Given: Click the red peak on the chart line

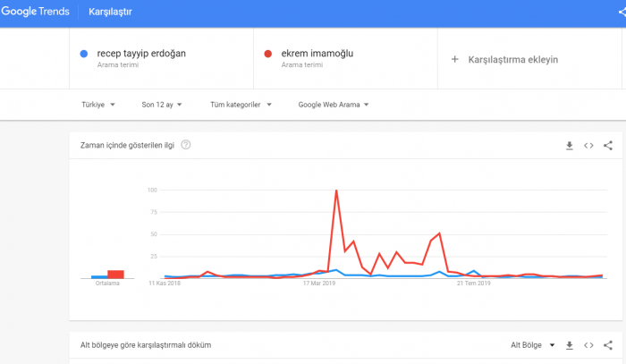Looking at the screenshot, I should point(336,191).
